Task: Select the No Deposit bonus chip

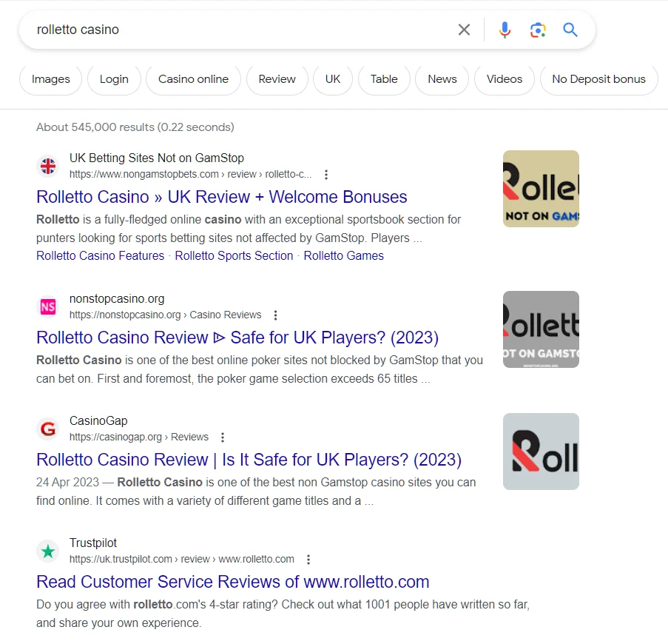Action: (599, 79)
